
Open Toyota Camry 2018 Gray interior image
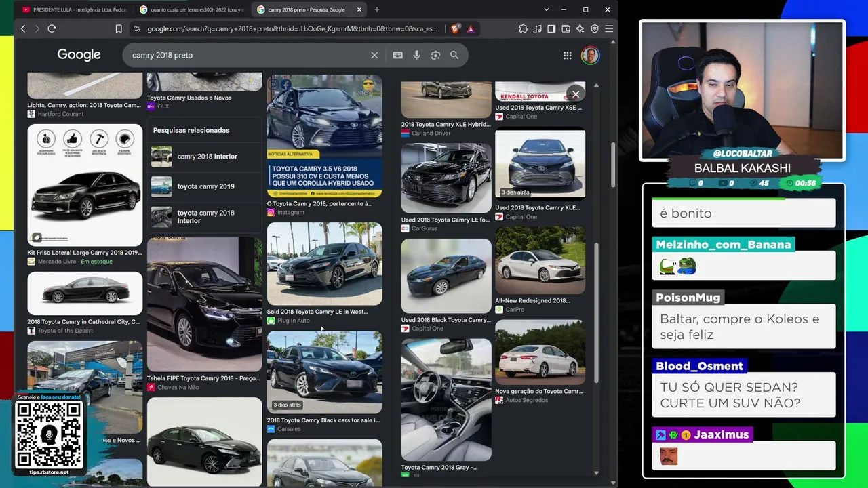click(x=446, y=400)
